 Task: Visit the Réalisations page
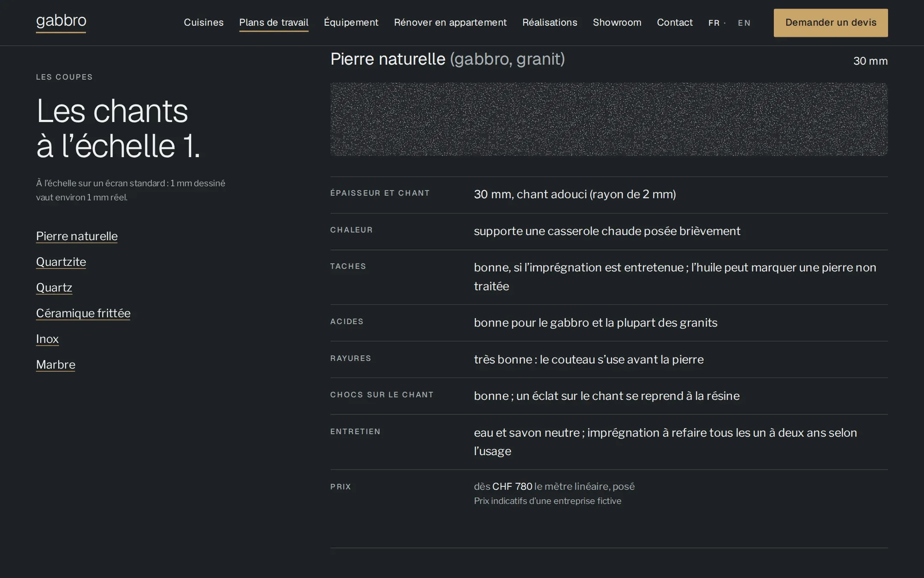click(x=550, y=22)
